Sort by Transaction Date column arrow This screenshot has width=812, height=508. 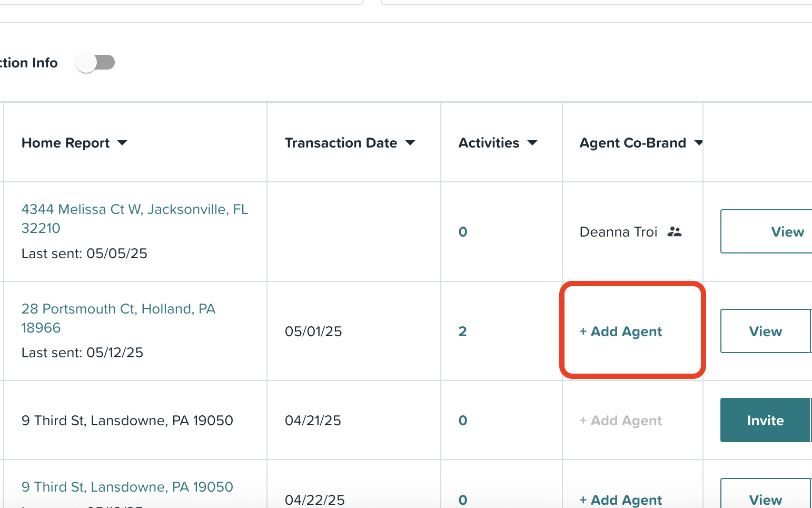pos(410,143)
